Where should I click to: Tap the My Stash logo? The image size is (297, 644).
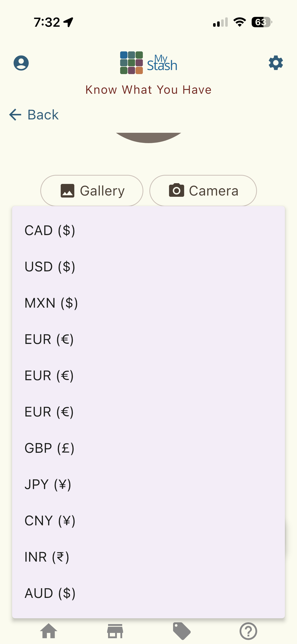[x=148, y=63]
